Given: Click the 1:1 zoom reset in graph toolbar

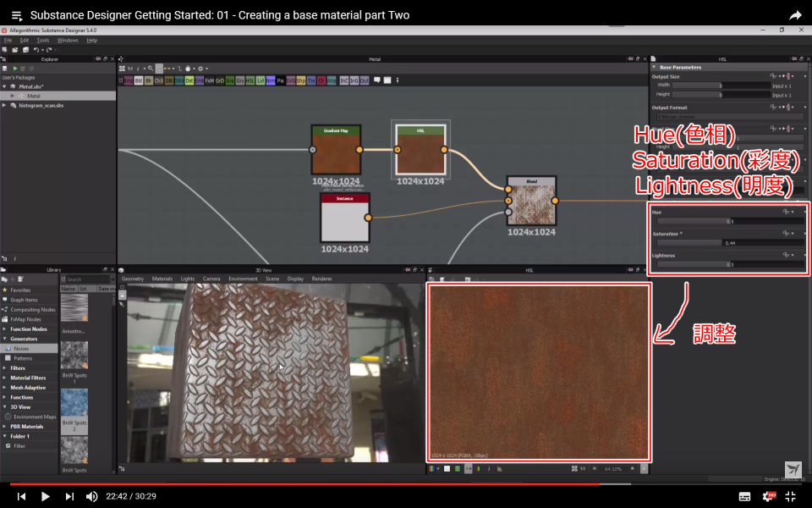Looking at the screenshot, I should pos(130,69).
